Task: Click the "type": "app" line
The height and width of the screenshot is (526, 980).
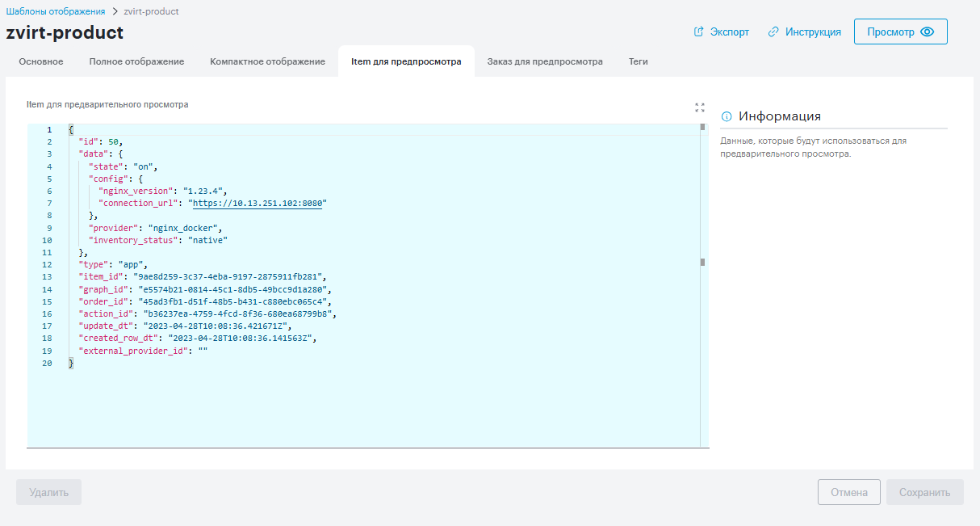Action: click(x=113, y=265)
